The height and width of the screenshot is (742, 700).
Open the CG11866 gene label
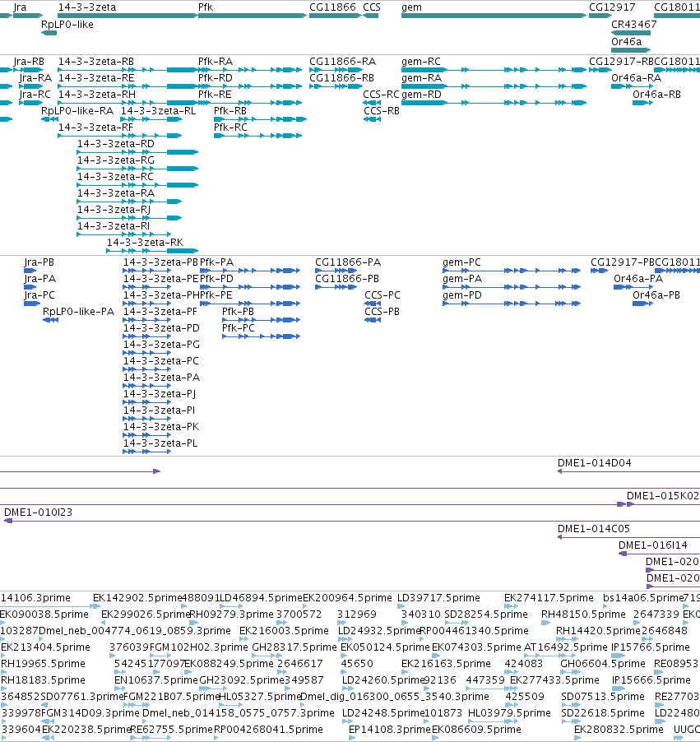tap(332, 7)
